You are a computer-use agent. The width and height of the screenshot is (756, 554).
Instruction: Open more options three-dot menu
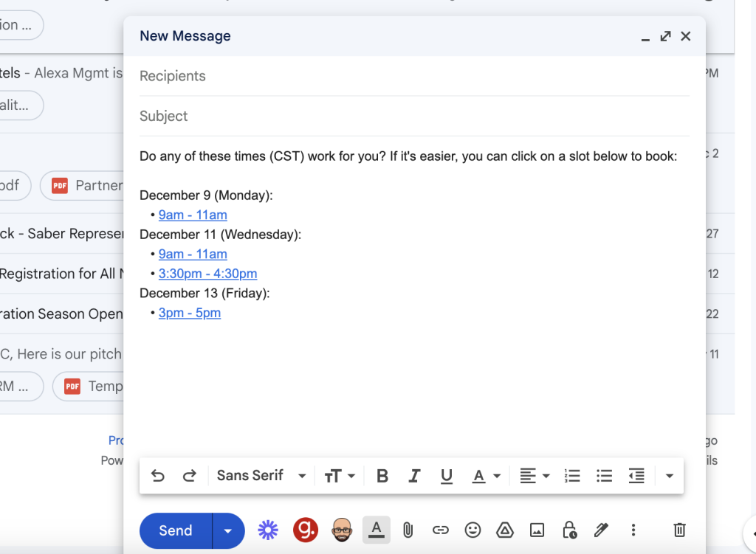pyautogui.click(x=633, y=530)
